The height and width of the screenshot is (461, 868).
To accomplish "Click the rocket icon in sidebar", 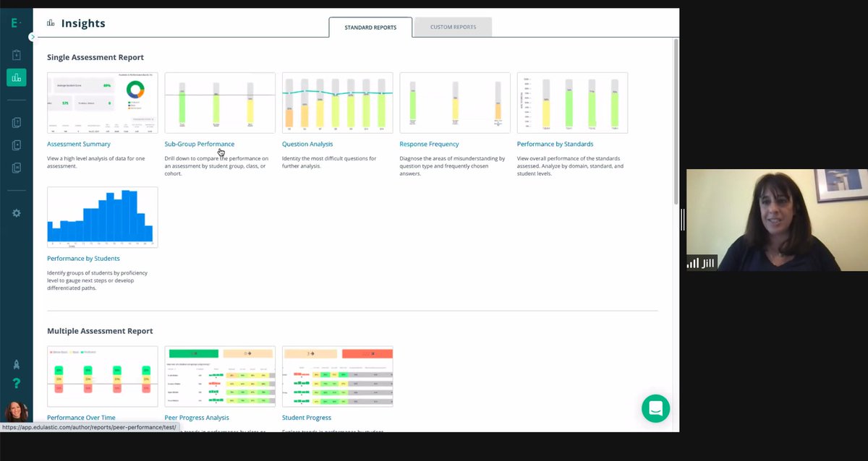I will point(17,365).
